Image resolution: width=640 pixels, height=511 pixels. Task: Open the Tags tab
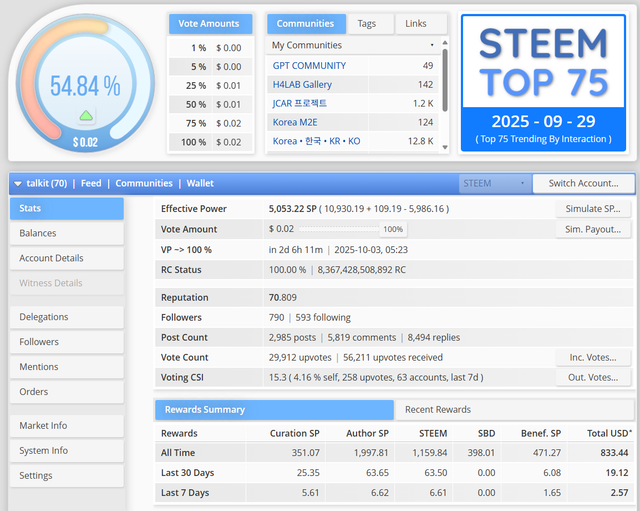pos(370,24)
